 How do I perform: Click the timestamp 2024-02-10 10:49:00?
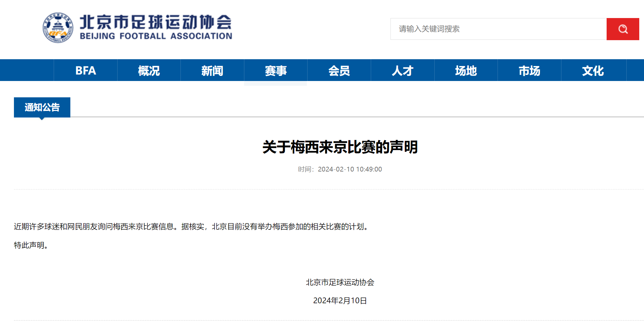(350, 169)
